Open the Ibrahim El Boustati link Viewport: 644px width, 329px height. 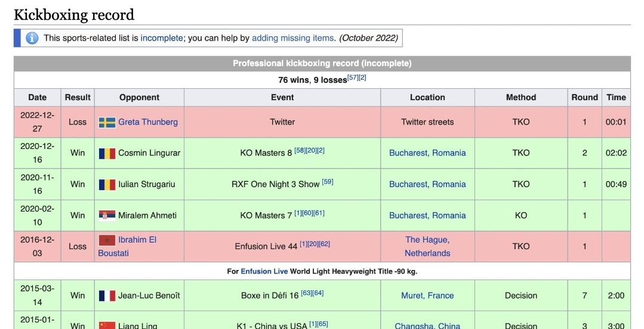137,240
